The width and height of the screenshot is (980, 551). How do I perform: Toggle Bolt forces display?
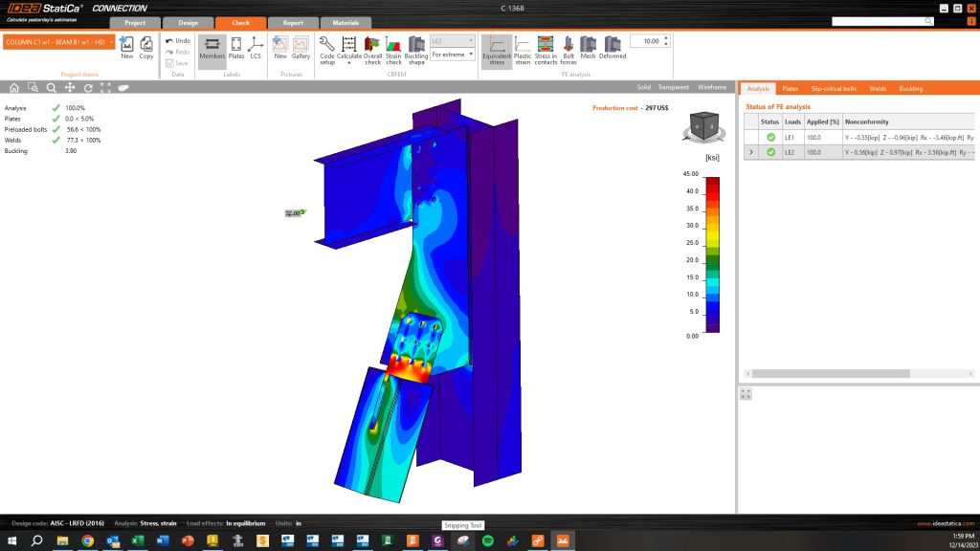pos(568,50)
